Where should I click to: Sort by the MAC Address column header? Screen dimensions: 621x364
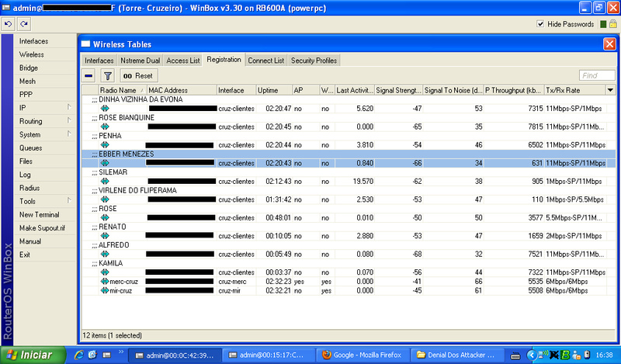(x=182, y=90)
